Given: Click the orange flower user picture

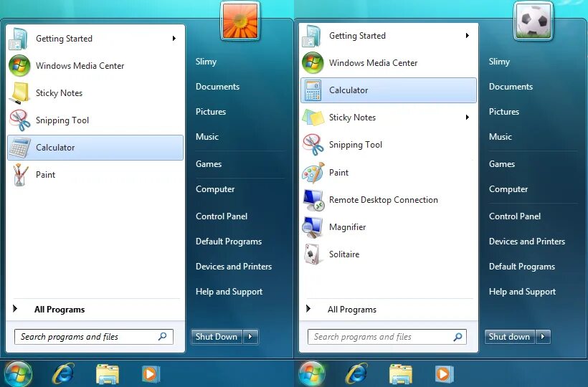Looking at the screenshot, I should click(x=240, y=21).
